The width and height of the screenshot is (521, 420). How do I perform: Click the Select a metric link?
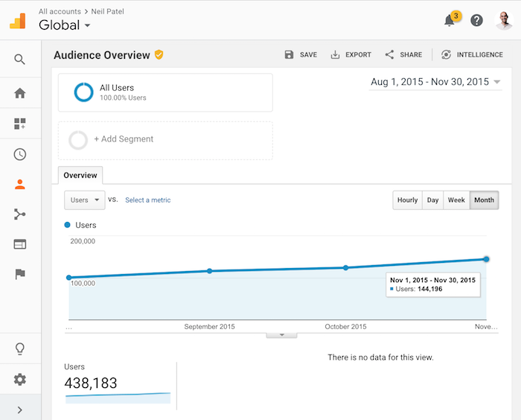147,200
